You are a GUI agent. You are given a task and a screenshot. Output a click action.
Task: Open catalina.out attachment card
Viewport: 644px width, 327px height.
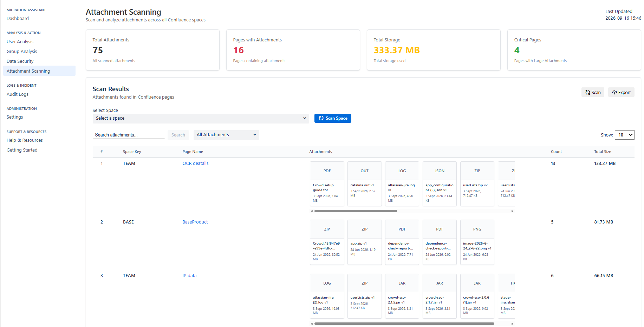pos(365,184)
